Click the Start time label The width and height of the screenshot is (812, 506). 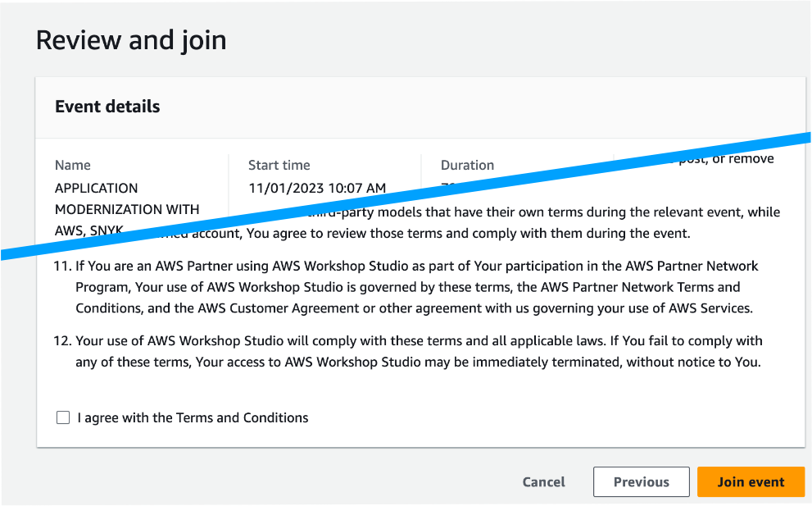pyautogui.click(x=279, y=165)
